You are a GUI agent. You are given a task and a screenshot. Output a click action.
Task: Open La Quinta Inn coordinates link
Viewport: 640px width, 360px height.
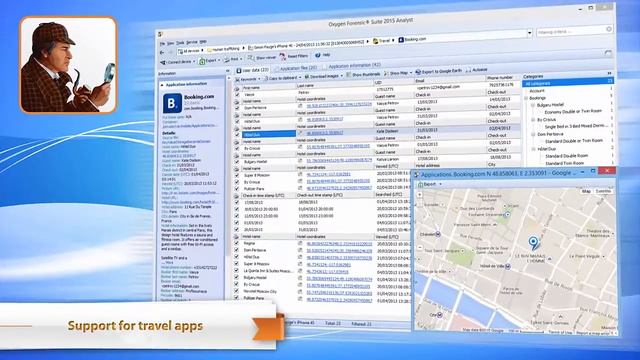tap(328, 271)
